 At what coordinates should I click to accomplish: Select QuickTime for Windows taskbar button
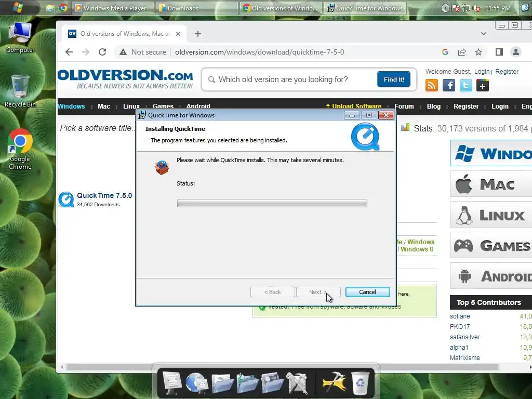[x=365, y=8]
